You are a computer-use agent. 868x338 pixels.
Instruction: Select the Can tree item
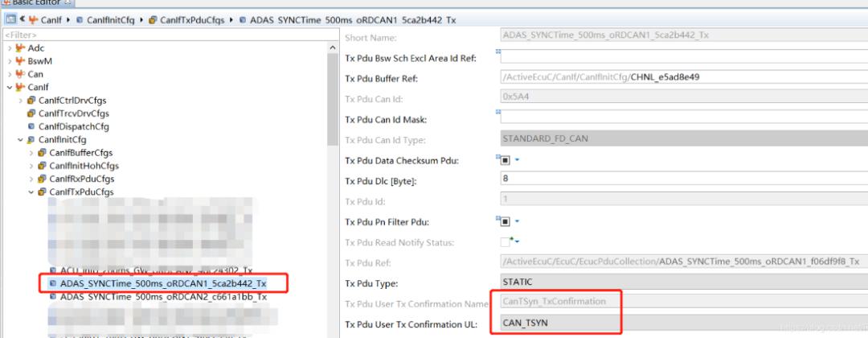pyautogui.click(x=35, y=74)
